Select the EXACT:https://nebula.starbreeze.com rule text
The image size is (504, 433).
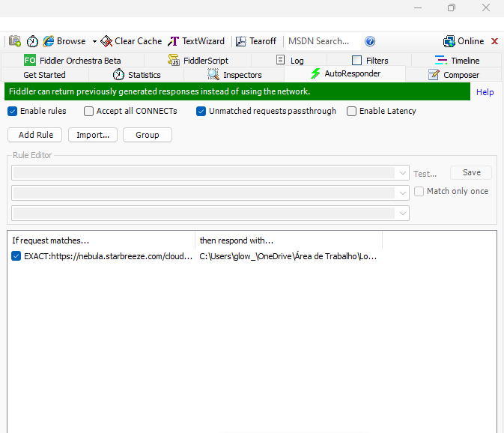pos(109,256)
